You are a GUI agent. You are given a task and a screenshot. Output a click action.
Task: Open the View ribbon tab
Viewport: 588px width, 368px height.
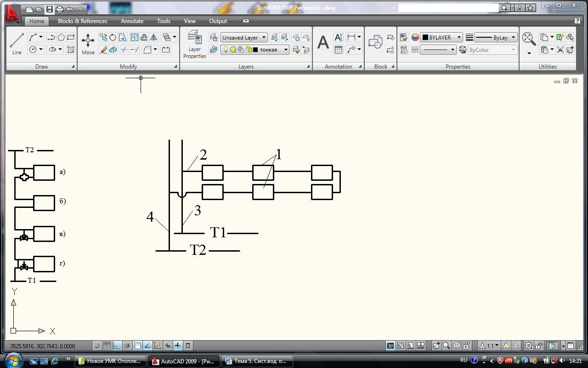pyautogui.click(x=190, y=21)
